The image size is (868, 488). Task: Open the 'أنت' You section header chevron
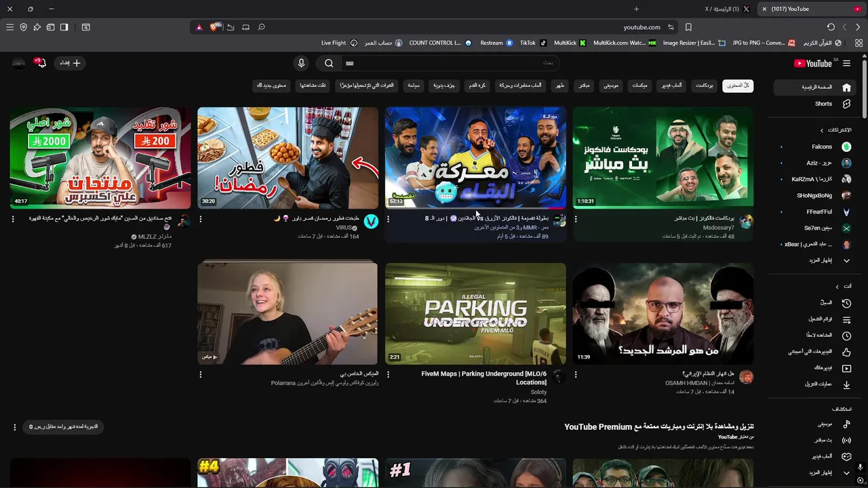(x=837, y=287)
